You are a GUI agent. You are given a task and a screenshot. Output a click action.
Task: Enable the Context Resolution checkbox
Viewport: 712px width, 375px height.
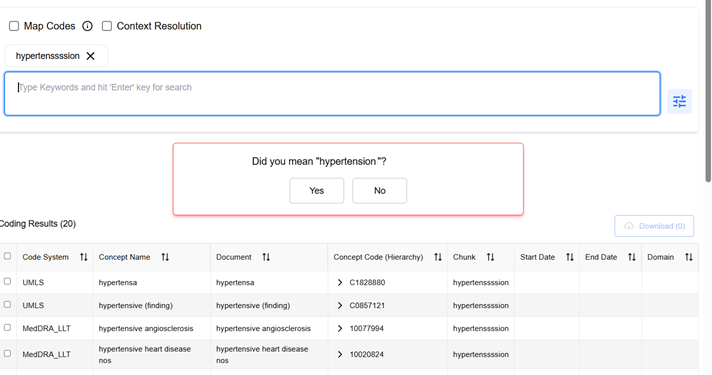(107, 26)
